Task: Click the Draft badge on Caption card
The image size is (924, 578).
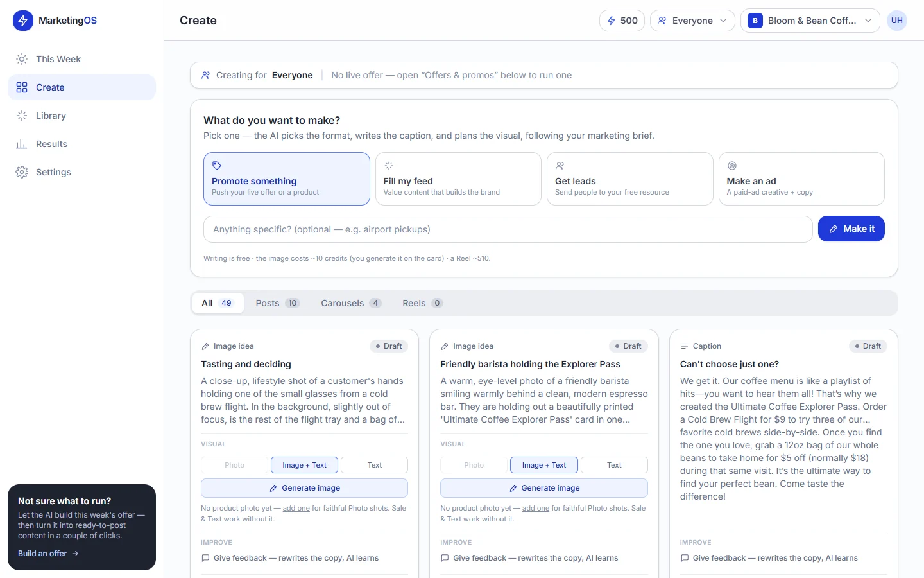Action: click(x=868, y=346)
